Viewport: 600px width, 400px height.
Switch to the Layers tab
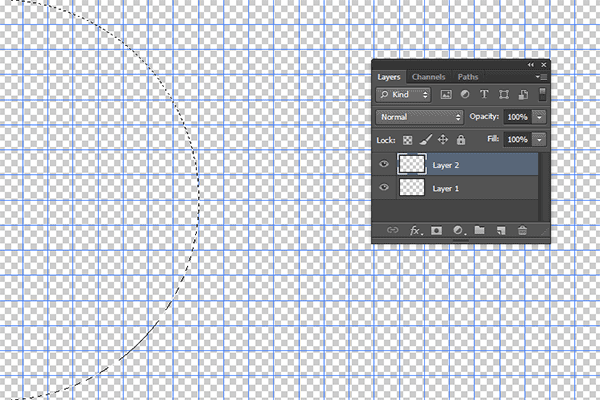pos(389,77)
